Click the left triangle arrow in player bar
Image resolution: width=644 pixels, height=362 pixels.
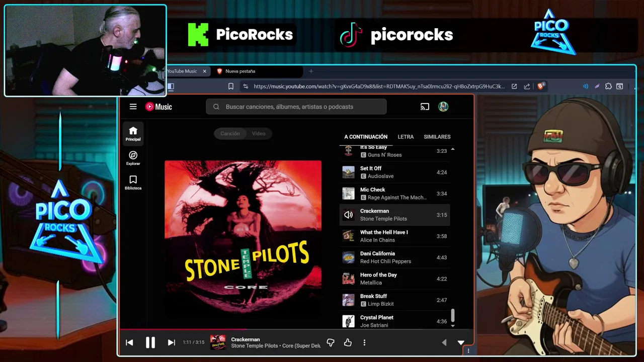coord(444,342)
